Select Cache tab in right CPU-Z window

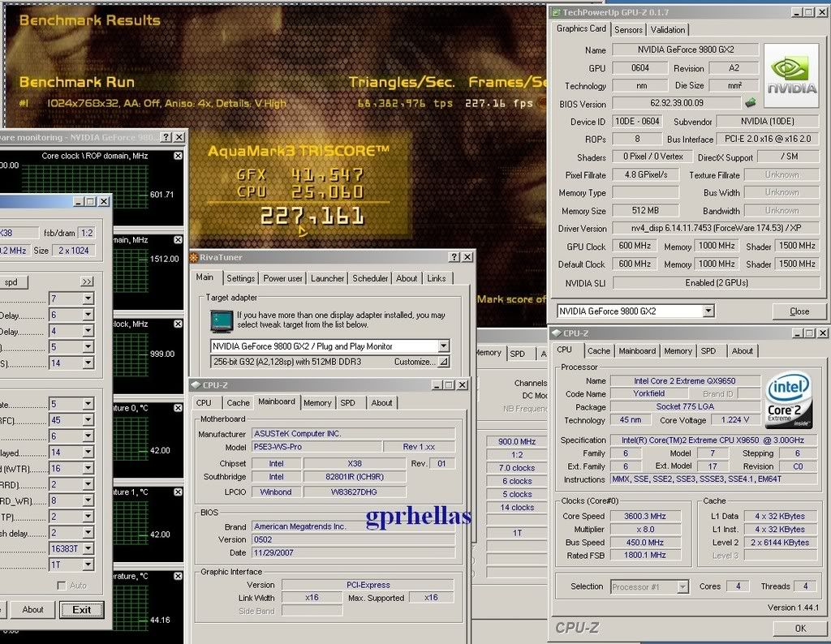pos(599,350)
